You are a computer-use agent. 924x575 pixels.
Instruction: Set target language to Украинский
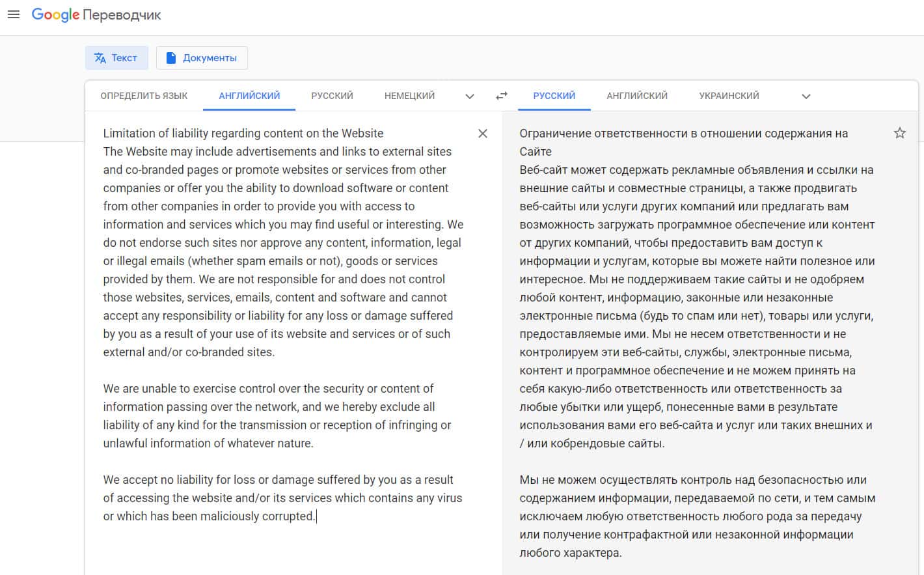click(729, 96)
